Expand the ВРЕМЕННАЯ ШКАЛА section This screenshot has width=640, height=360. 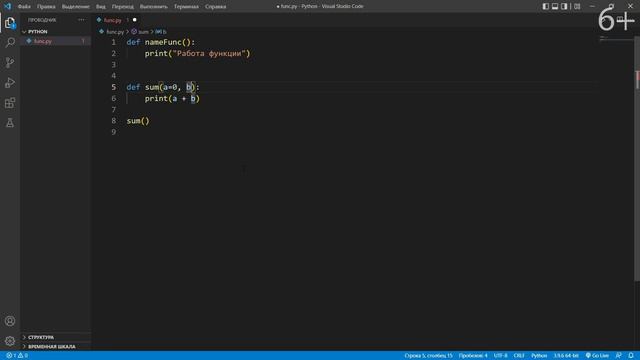(x=56, y=347)
